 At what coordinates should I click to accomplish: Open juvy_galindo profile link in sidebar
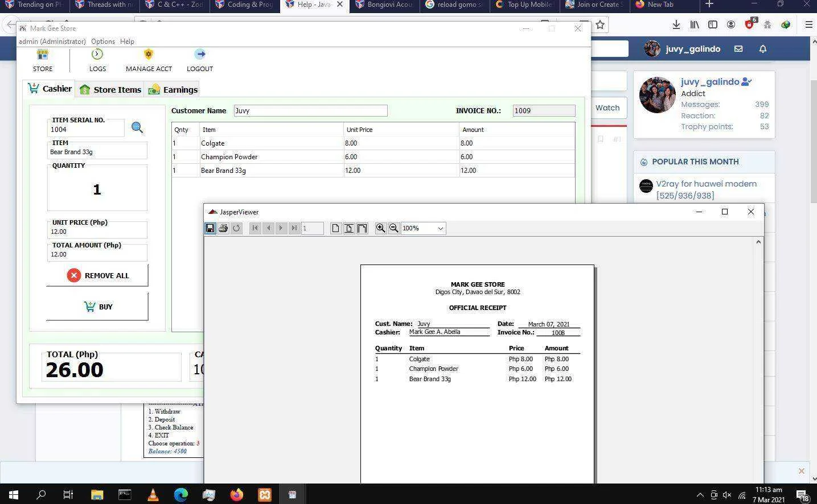tap(710, 82)
